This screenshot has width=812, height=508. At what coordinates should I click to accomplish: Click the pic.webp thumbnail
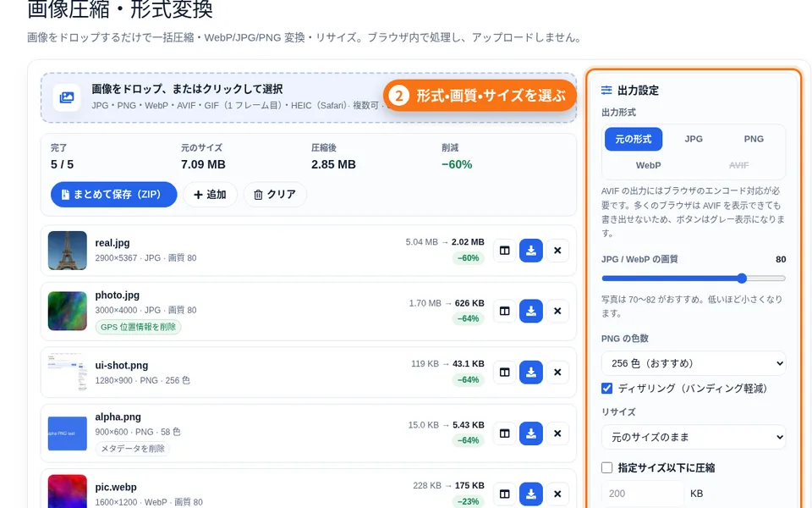[x=68, y=493]
